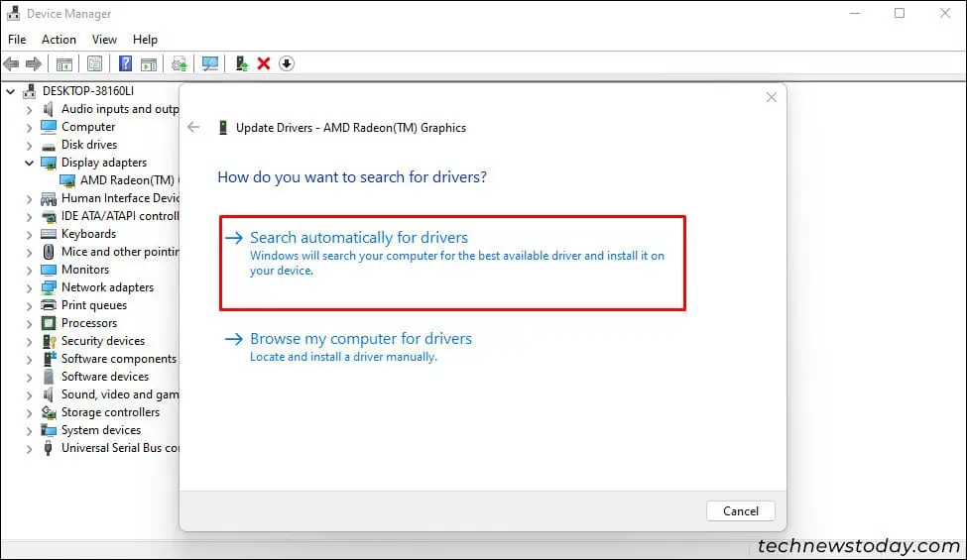Collapse the Display adapters category
Screen dimensions: 967x560
click(29, 163)
